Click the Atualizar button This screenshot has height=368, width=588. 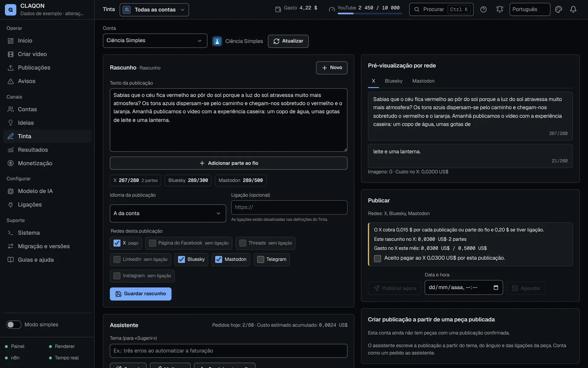(x=288, y=41)
